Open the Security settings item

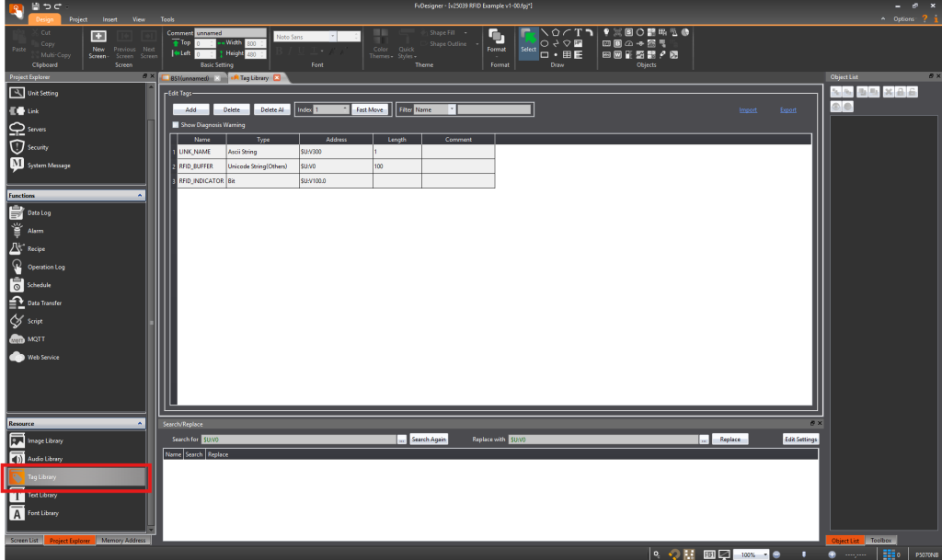pyautogui.click(x=37, y=147)
